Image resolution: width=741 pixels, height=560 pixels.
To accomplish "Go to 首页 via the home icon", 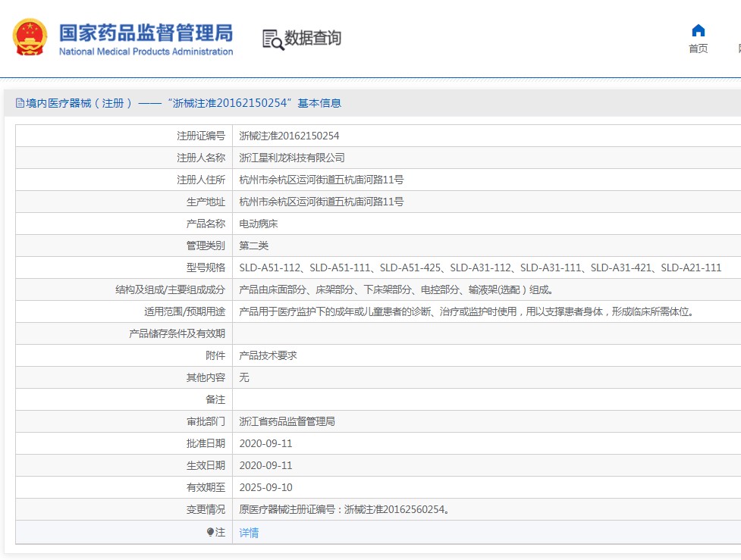I will tap(698, 31).
